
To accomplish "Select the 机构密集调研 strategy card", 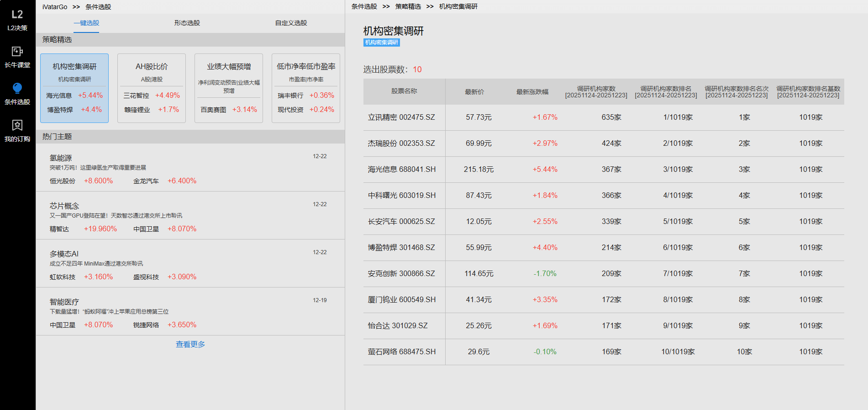I will point(74,88).
